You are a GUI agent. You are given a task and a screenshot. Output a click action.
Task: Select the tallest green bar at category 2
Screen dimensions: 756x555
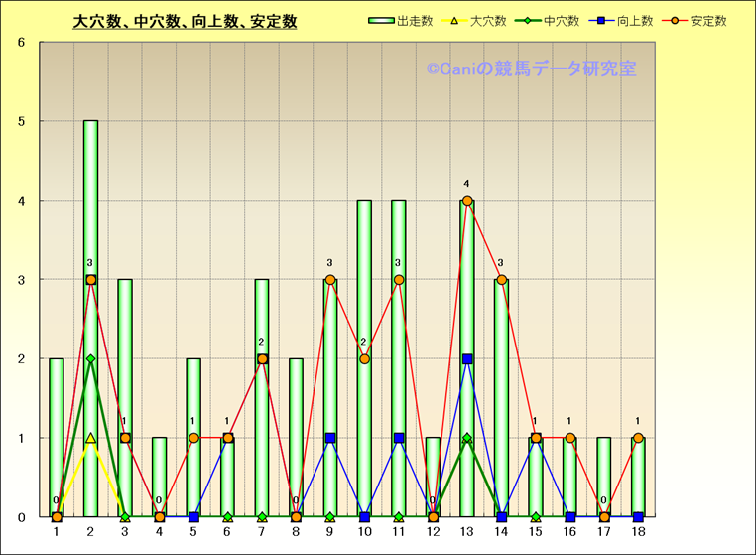click(x=90, y=318)
